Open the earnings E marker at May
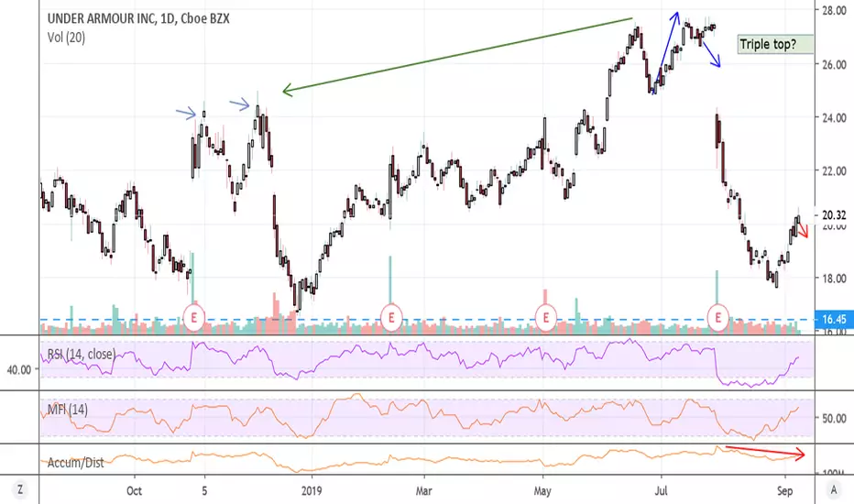The image size is (854, 504). tap(546, 317)
